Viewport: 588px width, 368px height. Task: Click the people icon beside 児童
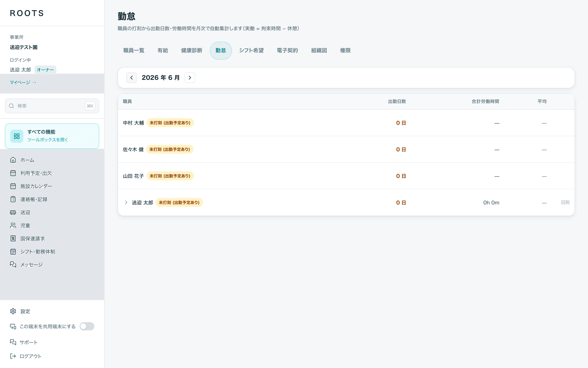tap(13, 225)
